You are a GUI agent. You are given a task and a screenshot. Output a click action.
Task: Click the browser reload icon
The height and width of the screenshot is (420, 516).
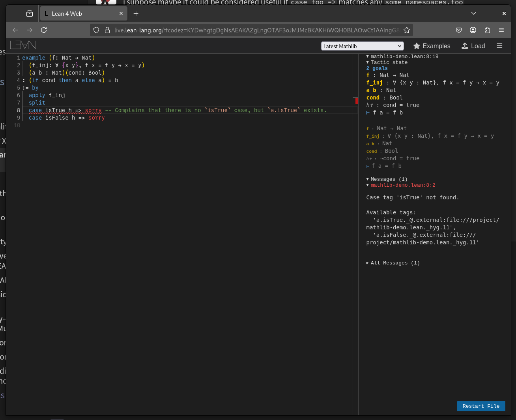pos(44,30)
